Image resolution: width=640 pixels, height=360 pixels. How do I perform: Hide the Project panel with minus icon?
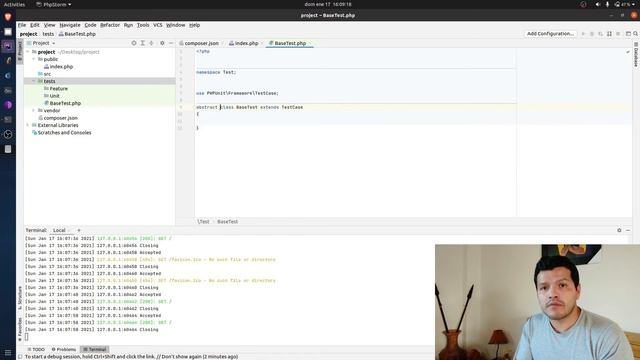[x=171, y=43]
